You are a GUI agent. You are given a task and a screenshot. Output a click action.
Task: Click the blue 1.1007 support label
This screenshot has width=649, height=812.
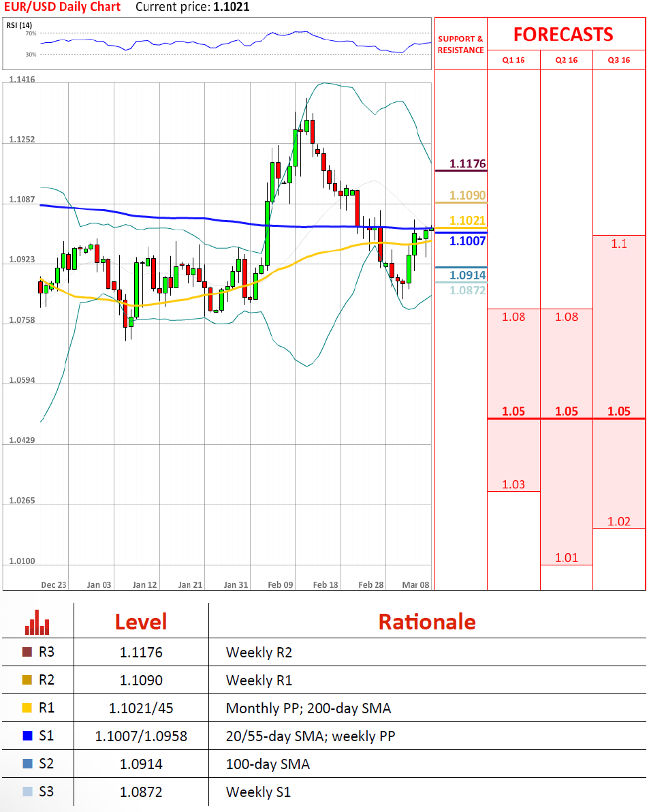pos(467,240)
